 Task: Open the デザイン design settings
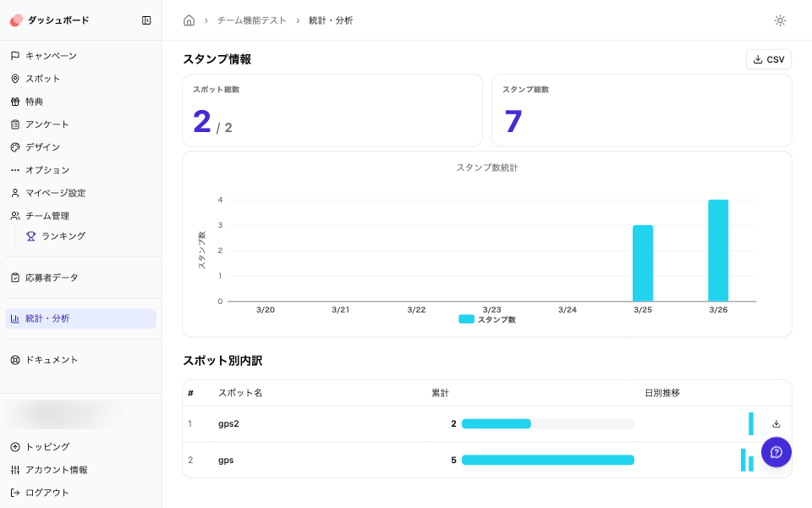coord(42,146)
